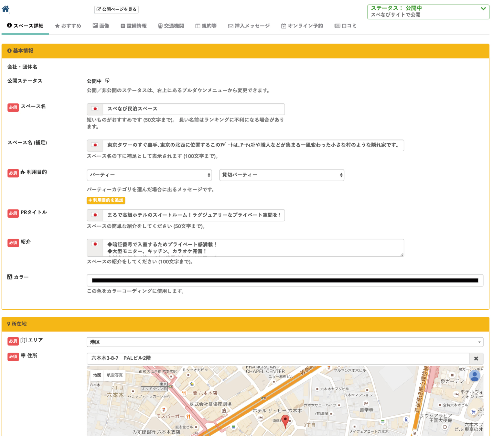
Task: Click the Japan flag icon beside PRタイトル field
Action: (x=95, y=215)
